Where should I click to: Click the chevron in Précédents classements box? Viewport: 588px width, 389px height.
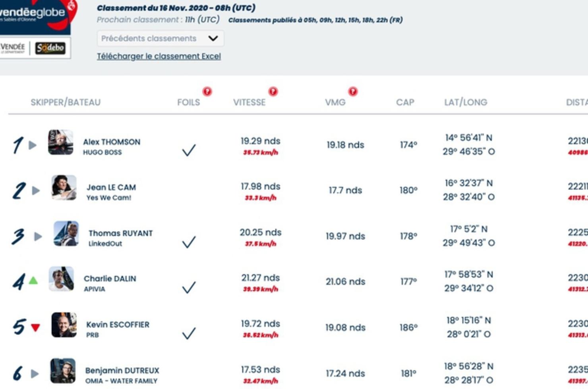pyautogui.click(x=213, y=39)
